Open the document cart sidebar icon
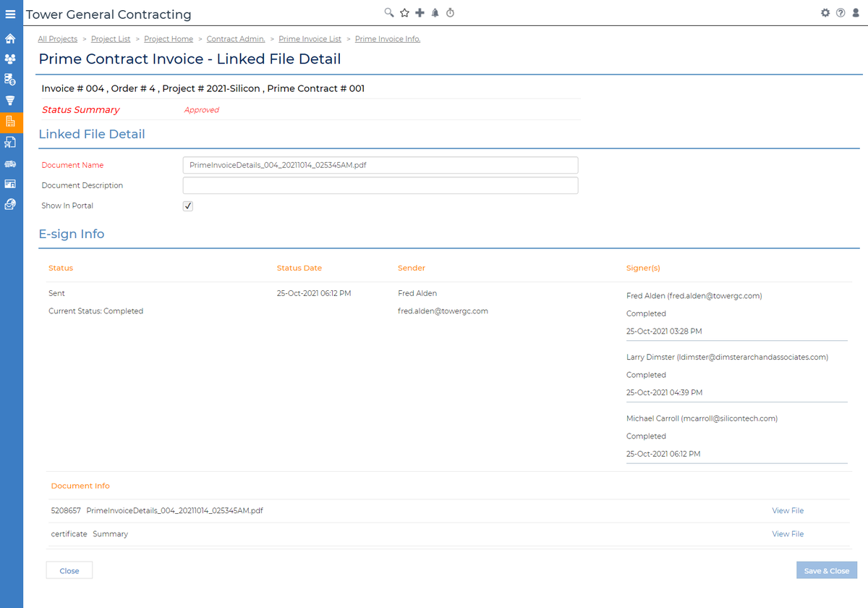This screenshot has height=608, width=868. pyautogui.click(x=10, y=142)
